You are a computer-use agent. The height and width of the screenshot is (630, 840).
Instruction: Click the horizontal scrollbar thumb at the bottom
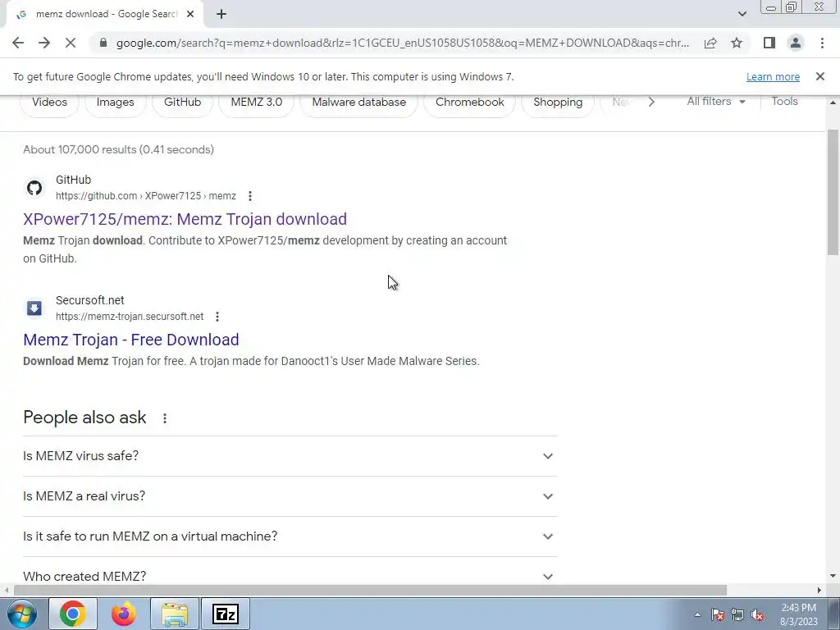(x=370, y=591)
